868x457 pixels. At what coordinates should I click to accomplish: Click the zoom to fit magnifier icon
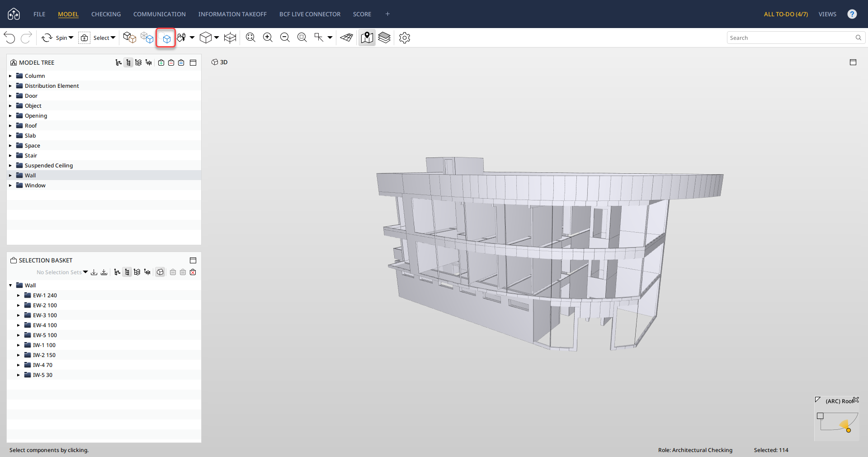click(x=250, y=38)
